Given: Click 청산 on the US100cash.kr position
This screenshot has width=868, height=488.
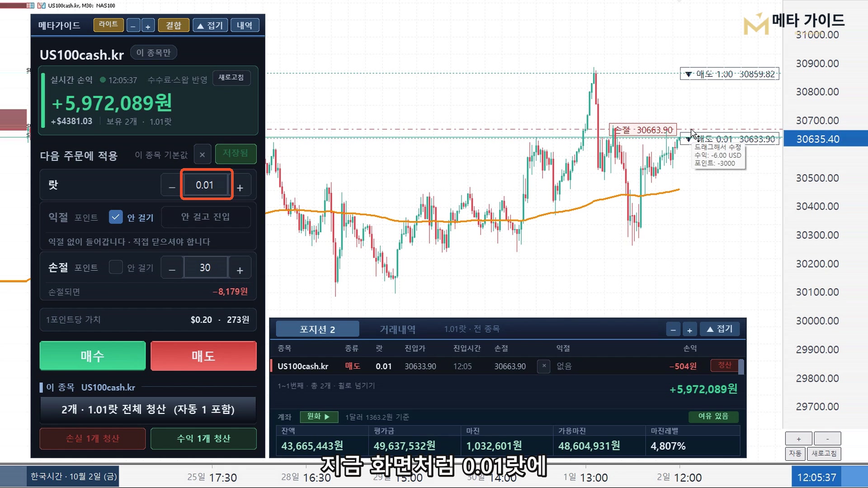Looking at the screenshot, I should 725,365.
